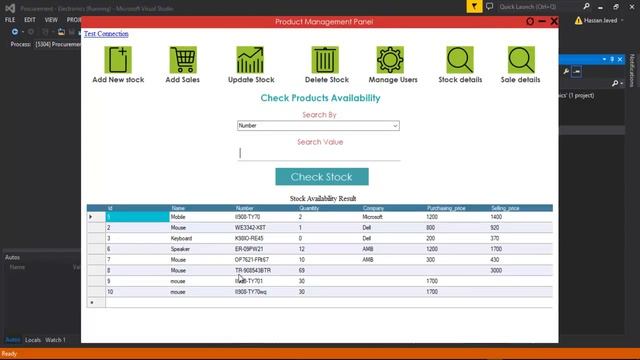Open the Add Sales cart icon

[x=183, y=60]
